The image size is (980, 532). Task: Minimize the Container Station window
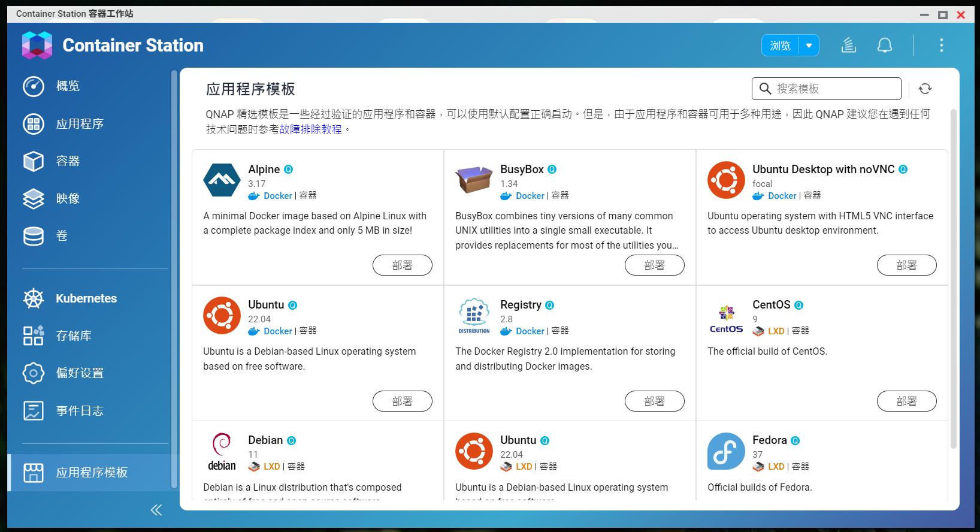tap(925, 14)
